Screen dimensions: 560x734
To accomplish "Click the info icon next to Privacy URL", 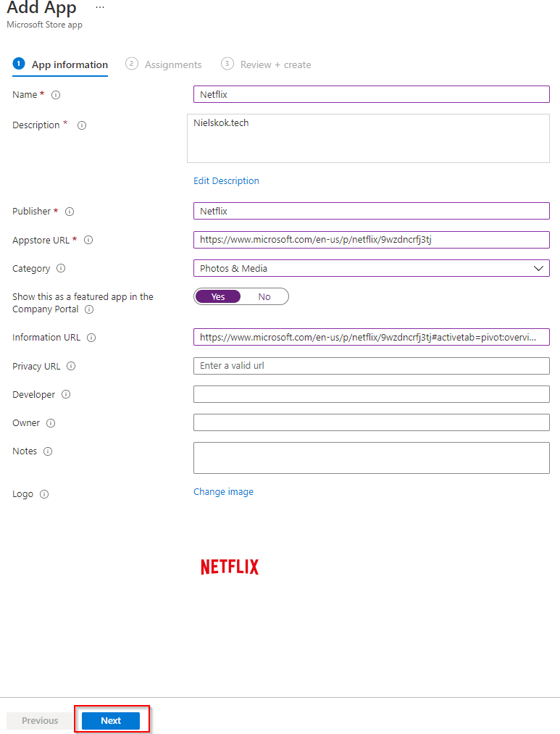I will pyautogui.click(x=71, y=366).
